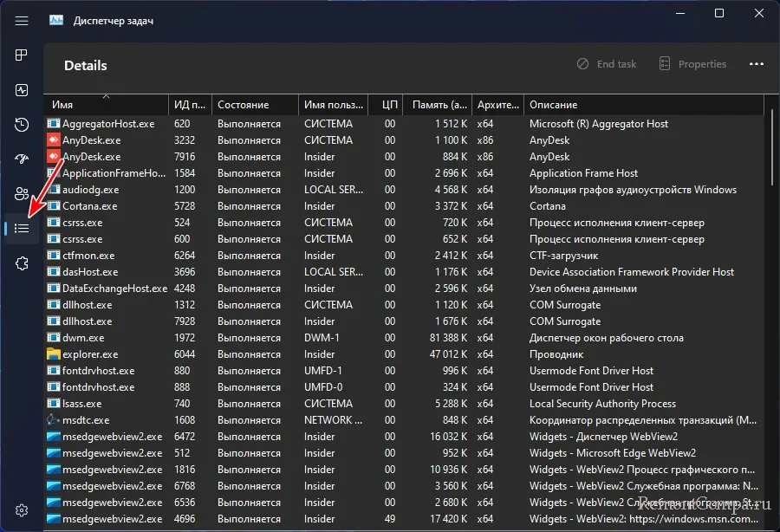Click the PID cell 524 of csrss.exe
780x532 pixels.
[182, 223]
